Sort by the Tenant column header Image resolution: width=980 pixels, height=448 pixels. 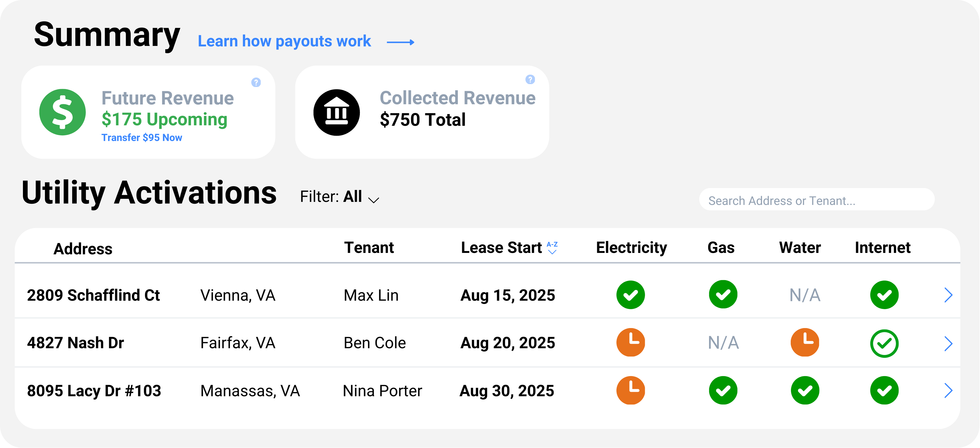point(369,248)
